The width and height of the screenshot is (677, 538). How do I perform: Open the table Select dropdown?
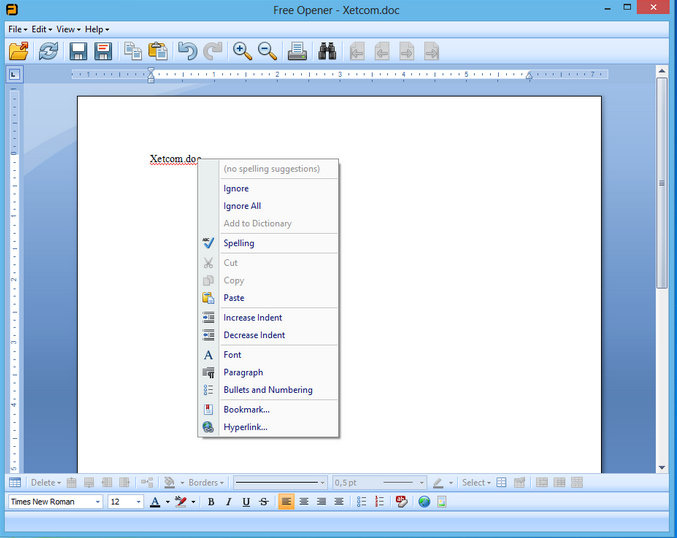[476, 482]
